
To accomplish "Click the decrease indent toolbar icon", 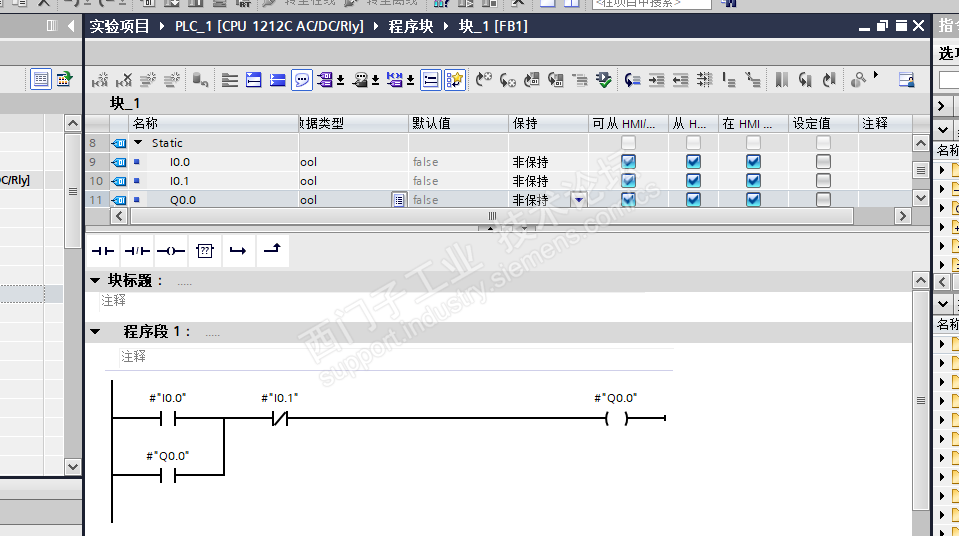I will (680, 80).
